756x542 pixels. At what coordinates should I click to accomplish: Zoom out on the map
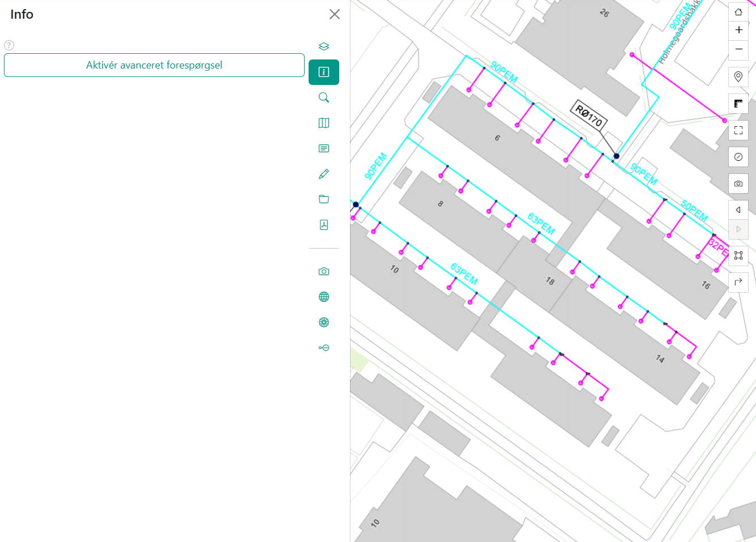click(x=738, y=49)
